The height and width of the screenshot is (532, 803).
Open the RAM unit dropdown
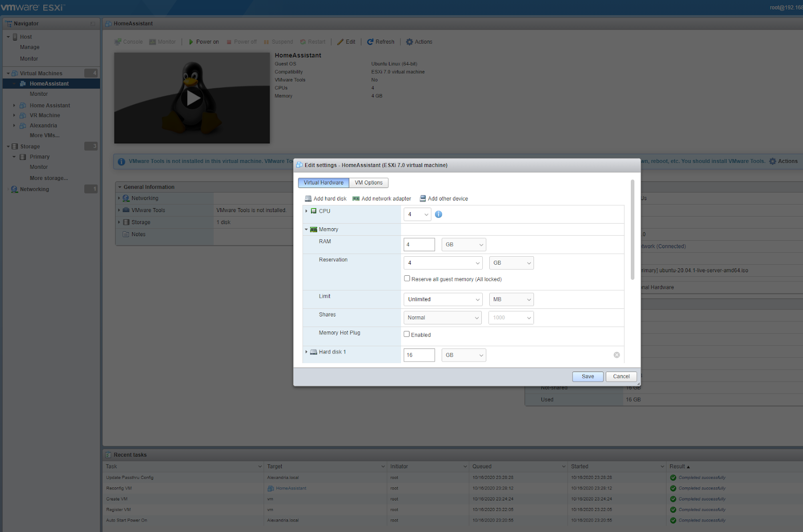464,245
